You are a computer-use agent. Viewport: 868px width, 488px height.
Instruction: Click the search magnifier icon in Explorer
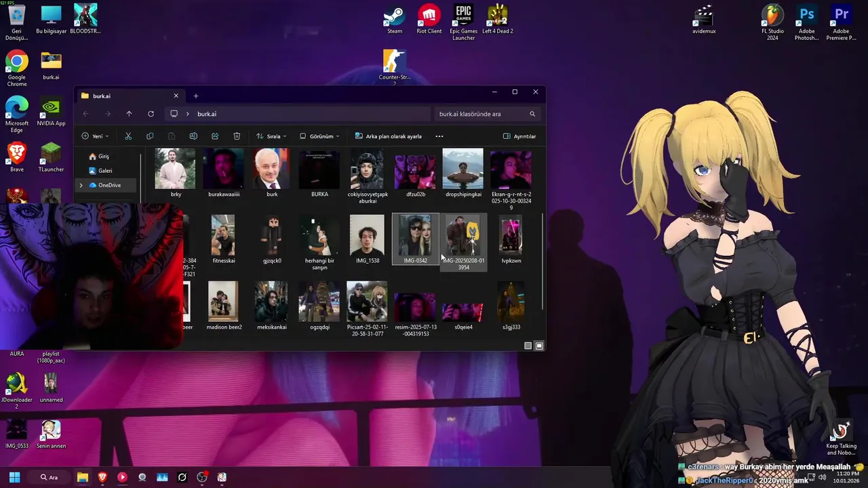coord(532,114)
